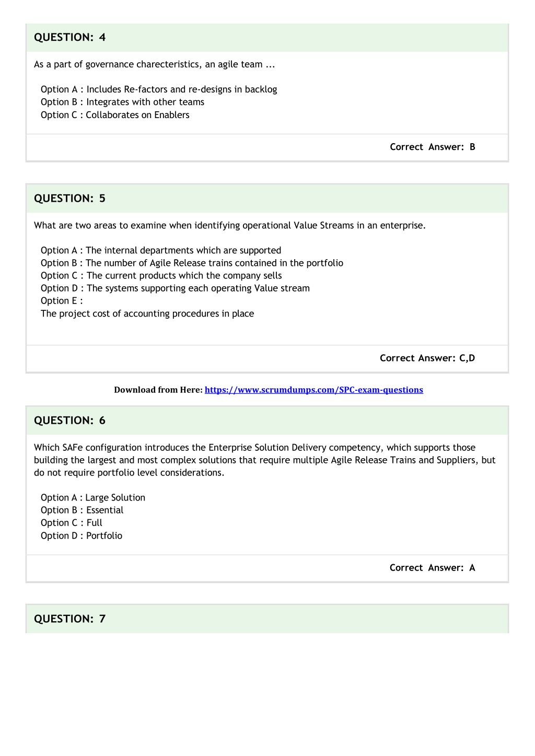
Task: Click the QUESTION: 4 header
Action: [x=267, y=37]
